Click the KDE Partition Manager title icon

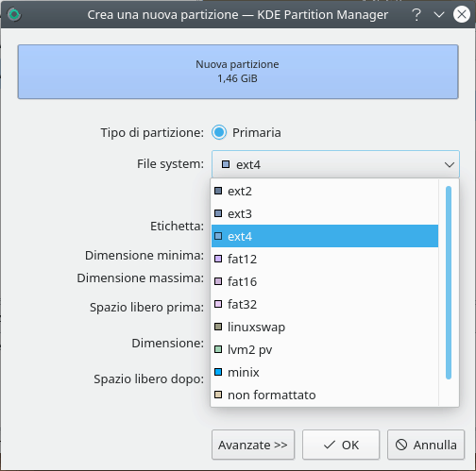[14, 14]
